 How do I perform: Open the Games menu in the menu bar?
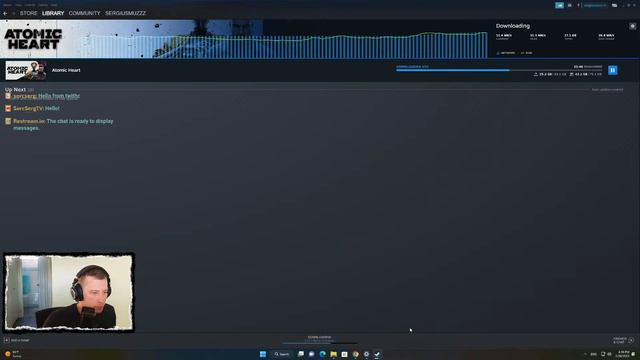coord(43,5)
